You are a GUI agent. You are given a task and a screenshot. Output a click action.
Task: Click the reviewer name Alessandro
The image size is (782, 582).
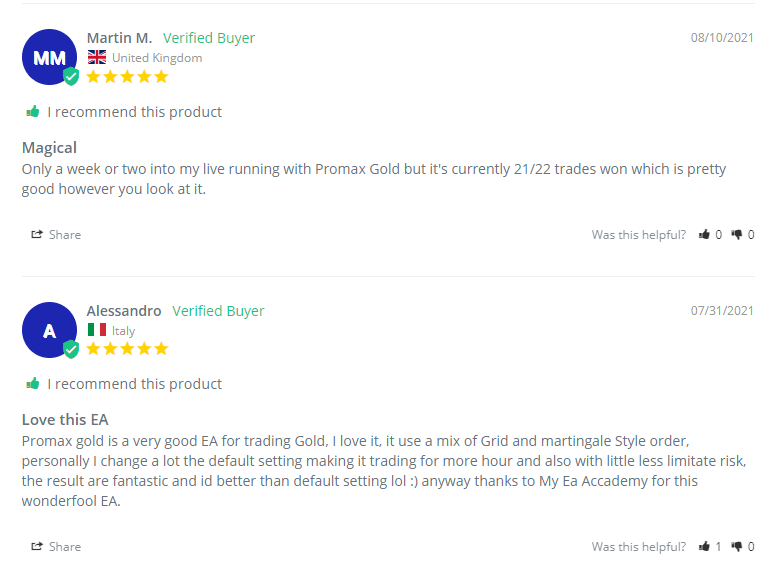click(124, 311)
